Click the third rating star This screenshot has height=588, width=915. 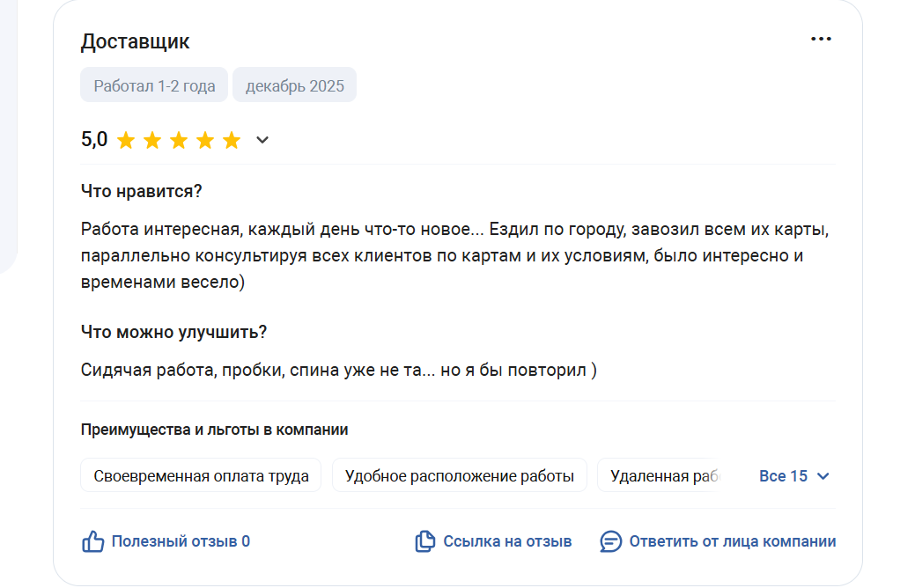(179, 141)
